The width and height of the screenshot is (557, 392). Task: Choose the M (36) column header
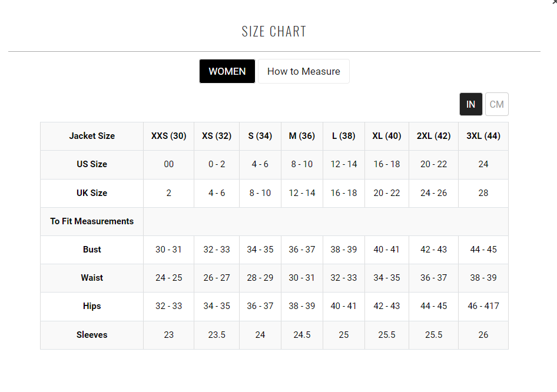(x=301, y=136)
